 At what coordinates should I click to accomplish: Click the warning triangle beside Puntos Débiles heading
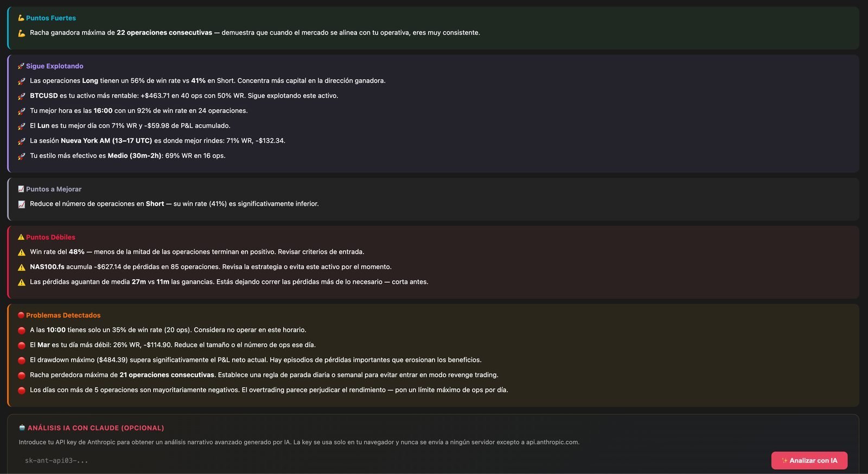21,237
